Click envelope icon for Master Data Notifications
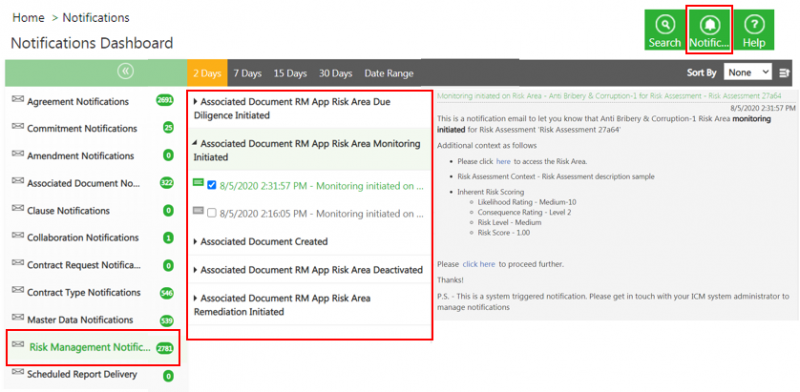This screenshot has width=800, height=392. [x=18, y=317]
